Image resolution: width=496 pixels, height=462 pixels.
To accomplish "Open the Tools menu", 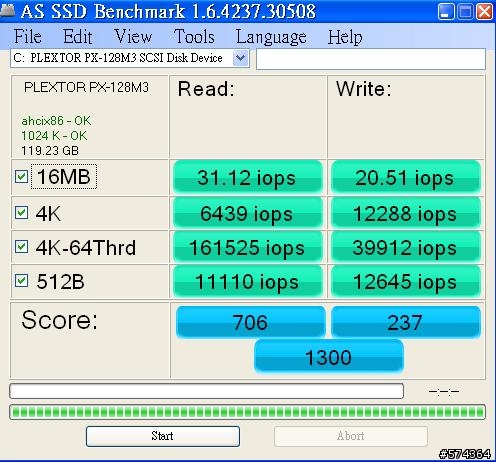I will tap(194, 36).
